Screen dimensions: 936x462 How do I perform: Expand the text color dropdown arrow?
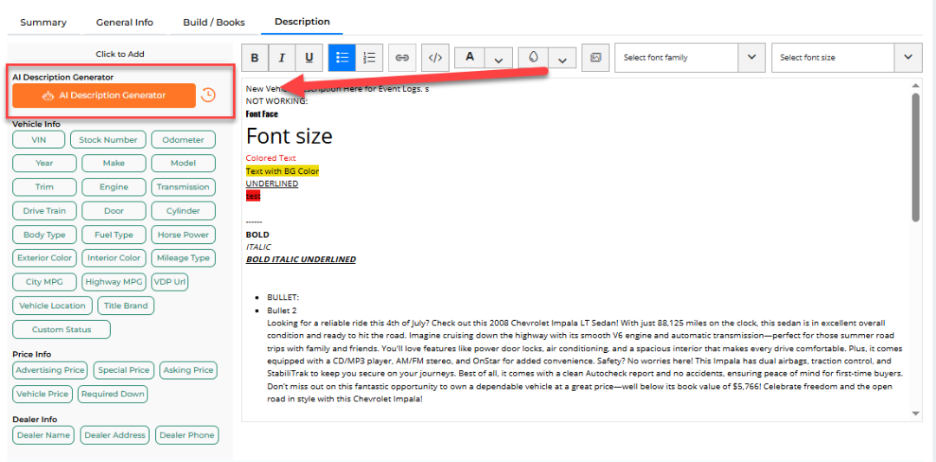pos(498,58)
